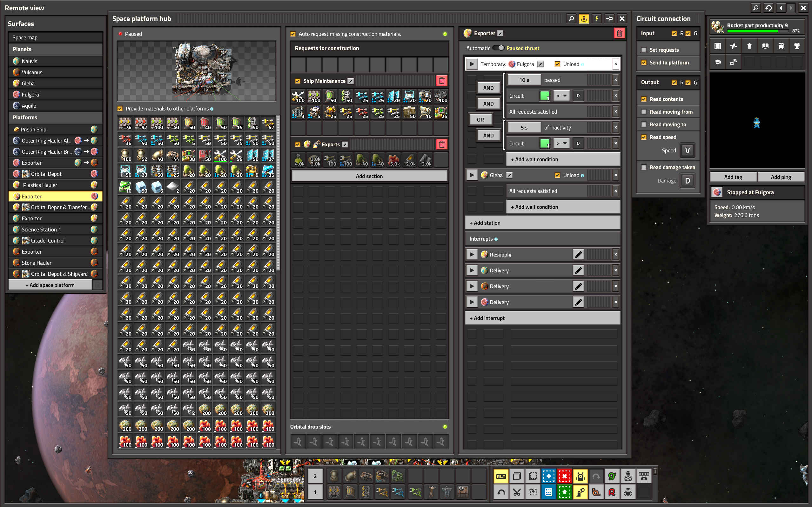Expand the Resupply interrupt with its arrow
812x507 pixels.
click(472, 255)
